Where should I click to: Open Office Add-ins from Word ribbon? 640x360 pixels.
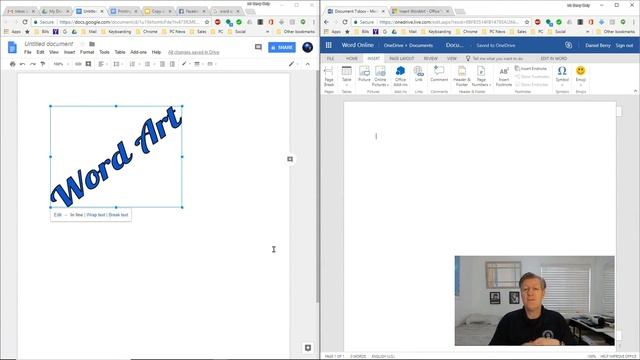(x=400, y=76)
